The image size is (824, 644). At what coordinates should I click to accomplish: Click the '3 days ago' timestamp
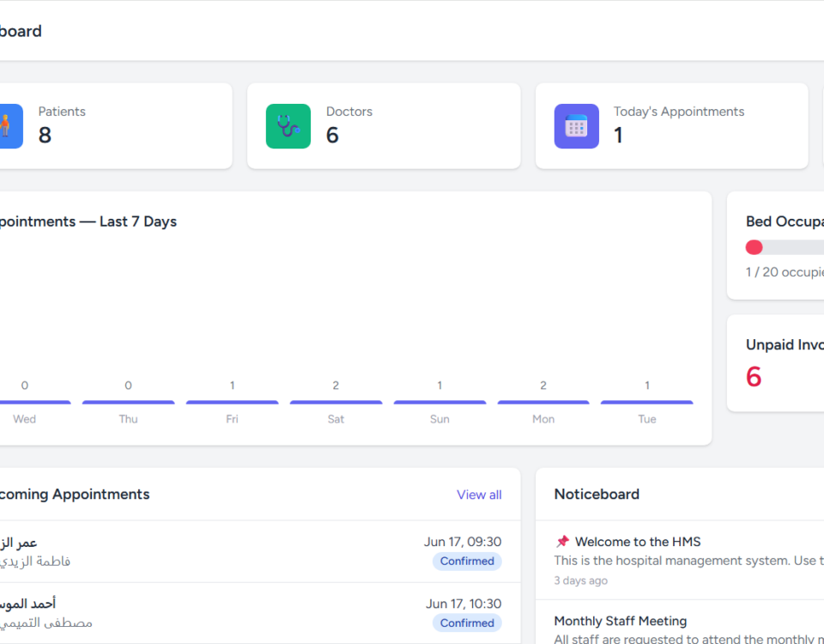pos(581,580)
